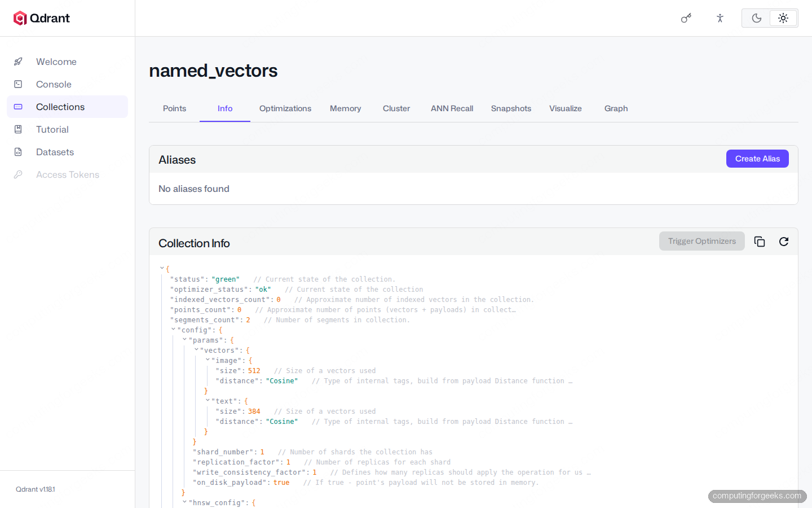Click the key icon beside Access Tokens

tap(18, 174)
